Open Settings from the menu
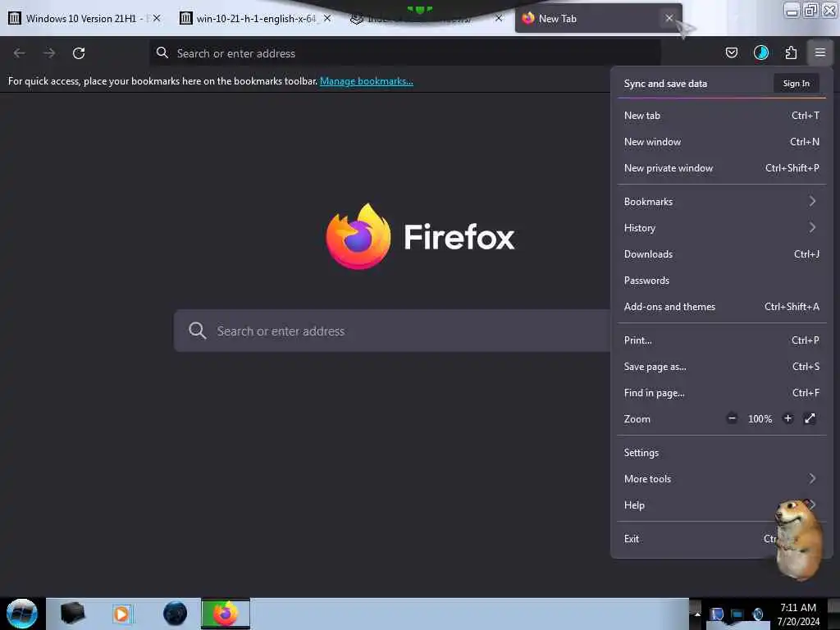This screenshot has width=840, height=630. [721, 452]
